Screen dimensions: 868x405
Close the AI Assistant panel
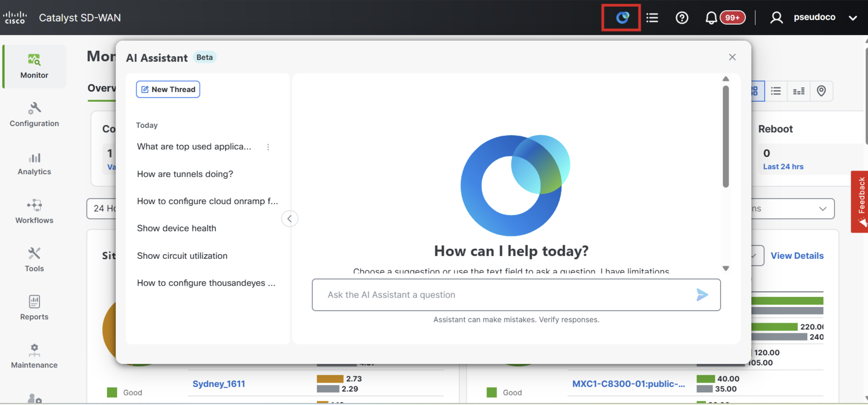732,57
